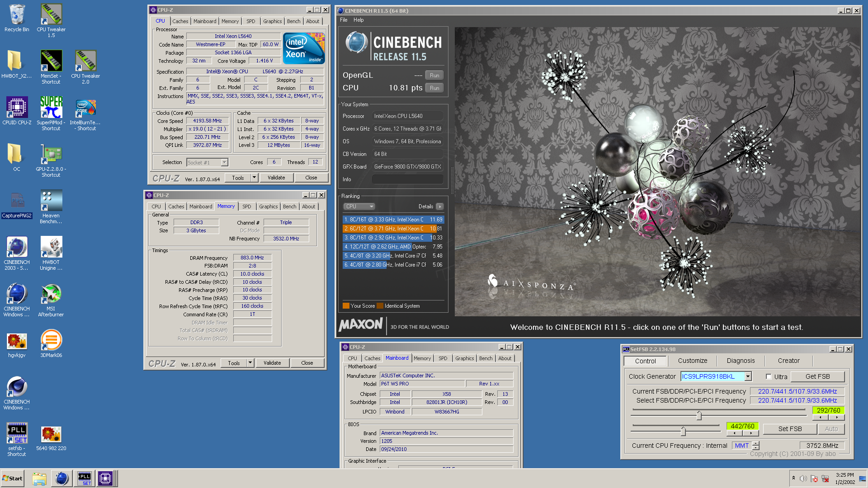
Task: Click the left arrow under 442/760 value
Action: click(x=734, y=433)
